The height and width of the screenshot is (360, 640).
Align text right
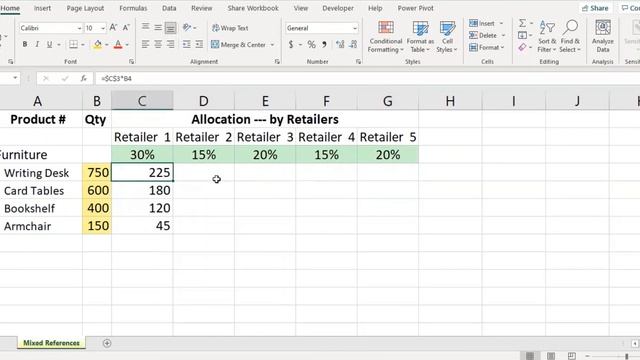tap(171, 44)
